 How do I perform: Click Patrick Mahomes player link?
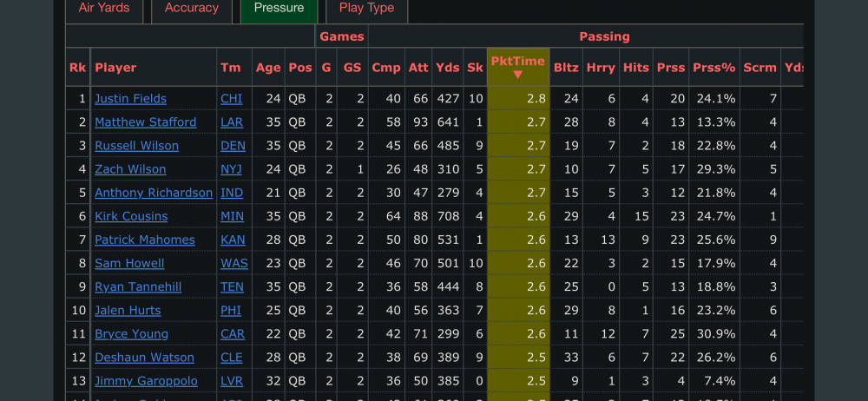tap(144, 240)
